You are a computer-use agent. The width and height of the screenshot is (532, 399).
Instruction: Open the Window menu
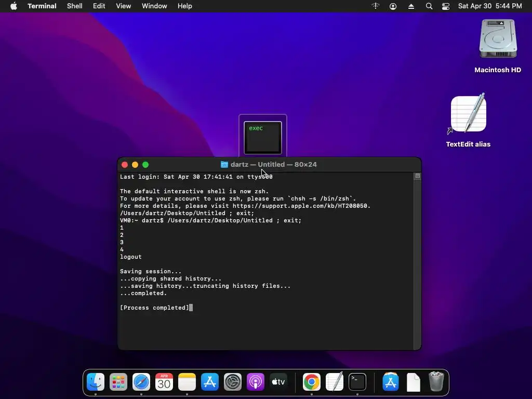point(154,6)
